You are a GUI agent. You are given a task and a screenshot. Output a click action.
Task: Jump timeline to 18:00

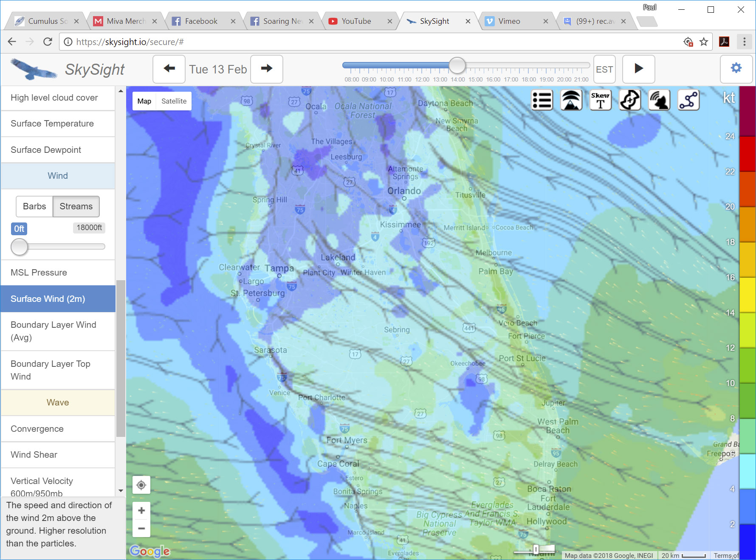pyautogui.click(x=529, y=79)
